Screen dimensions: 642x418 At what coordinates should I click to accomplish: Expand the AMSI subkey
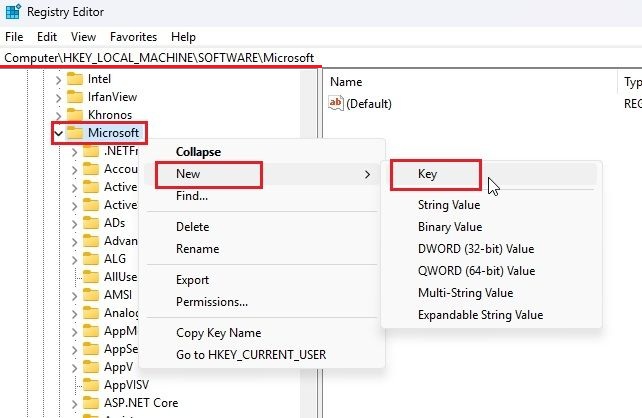[74, 296]
